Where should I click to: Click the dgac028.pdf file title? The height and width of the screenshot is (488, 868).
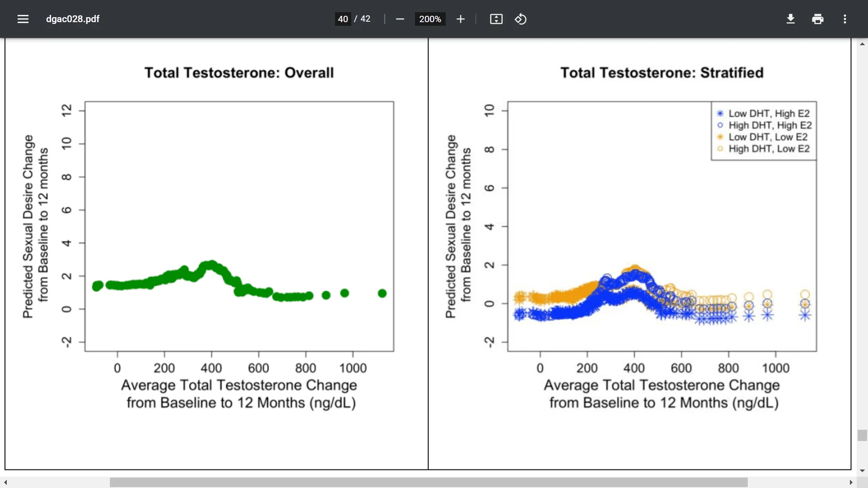pyautogui.click(x=73, y=19)
